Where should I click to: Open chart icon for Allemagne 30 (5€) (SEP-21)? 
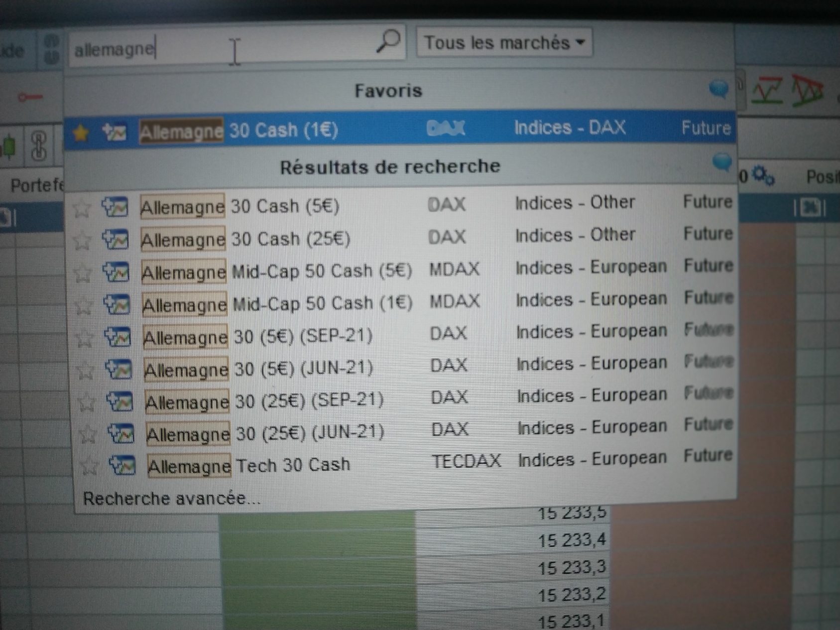point(118,337)
